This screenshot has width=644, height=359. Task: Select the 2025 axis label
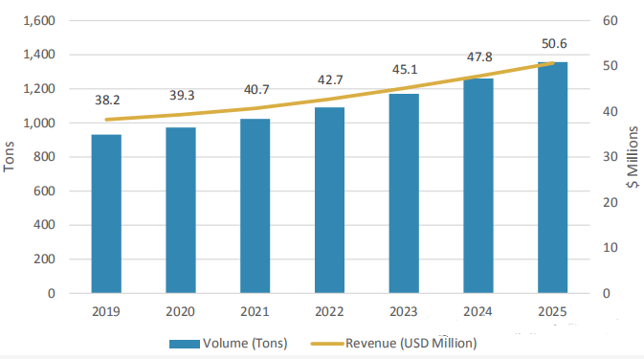point(552,311)
